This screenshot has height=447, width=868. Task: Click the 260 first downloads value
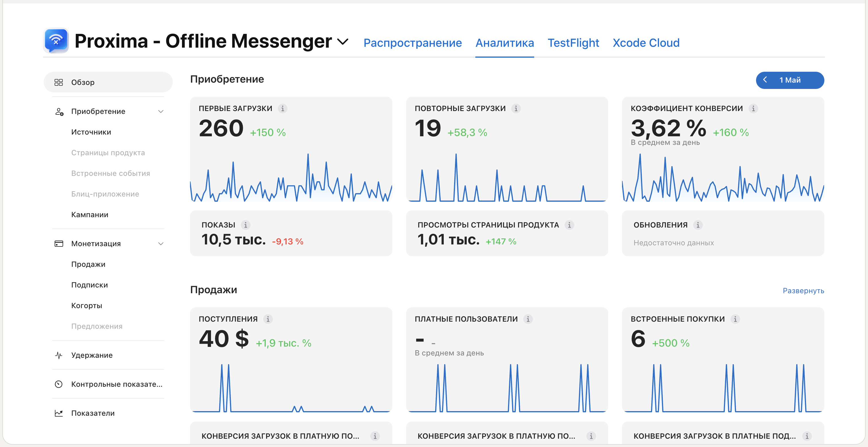coord(221,128)
